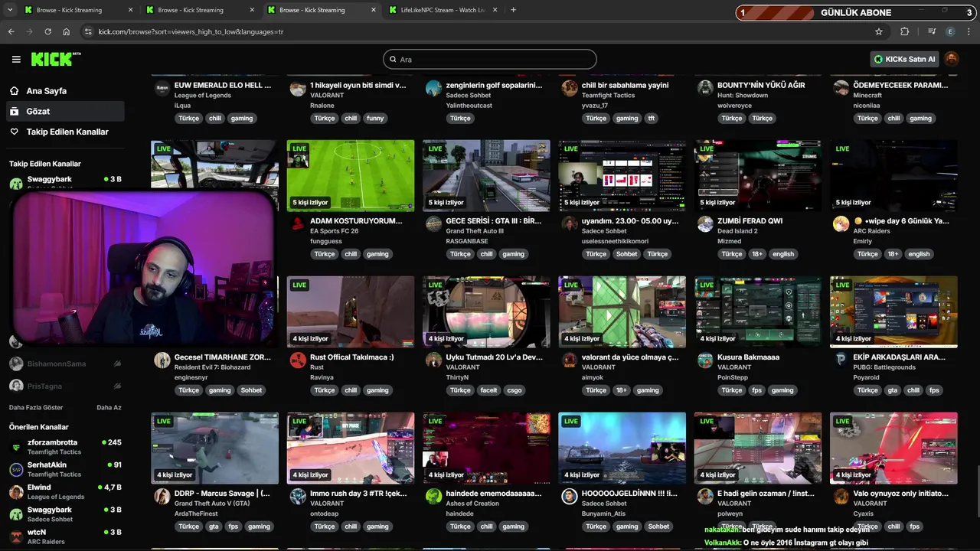980x551 pixels.
Task: Click Resident Evil 7: Biohazard category link
Action: [x=211, y=367]
